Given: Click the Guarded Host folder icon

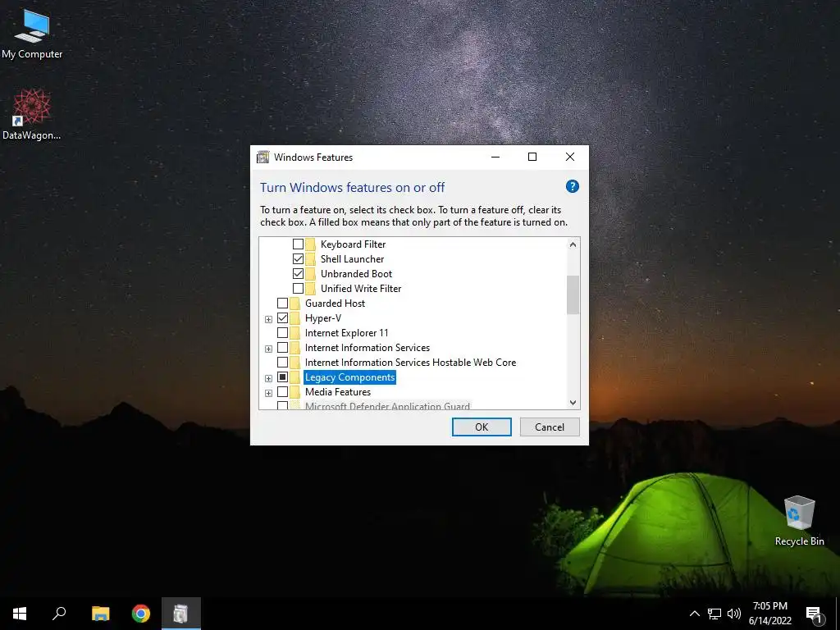Looking at the screenshot, I should pyautogui.click(x=295, y=304).
